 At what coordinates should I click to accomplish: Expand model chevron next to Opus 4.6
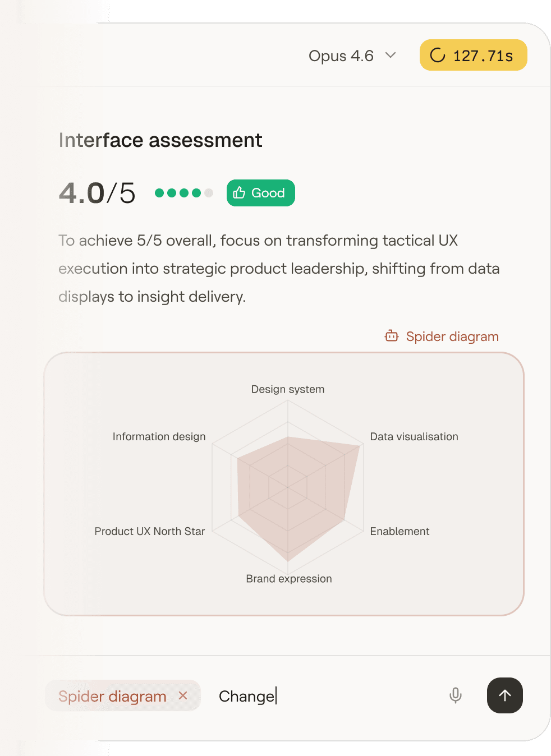[391, 55]
